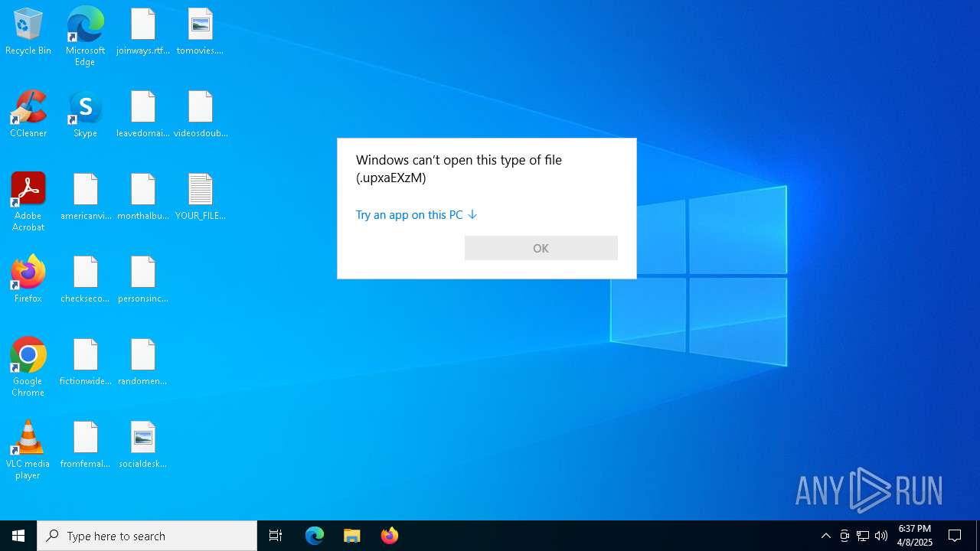
Task: Click the Type here to search box
Action: 147,536
